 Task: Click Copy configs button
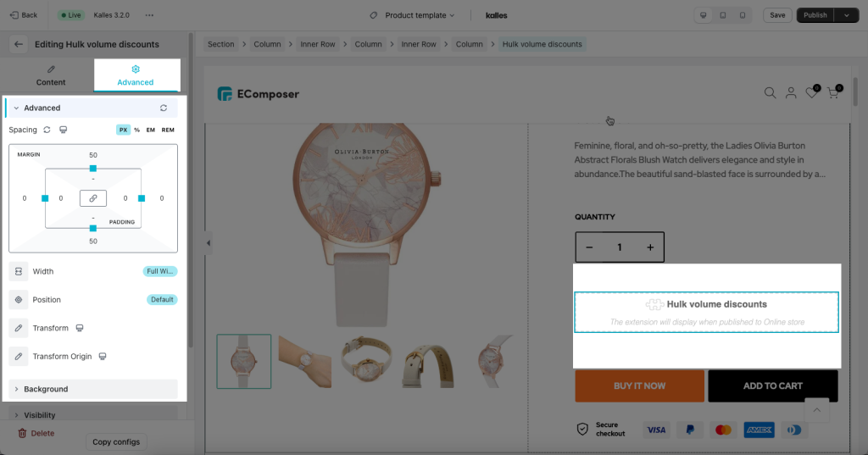[116, 441]
